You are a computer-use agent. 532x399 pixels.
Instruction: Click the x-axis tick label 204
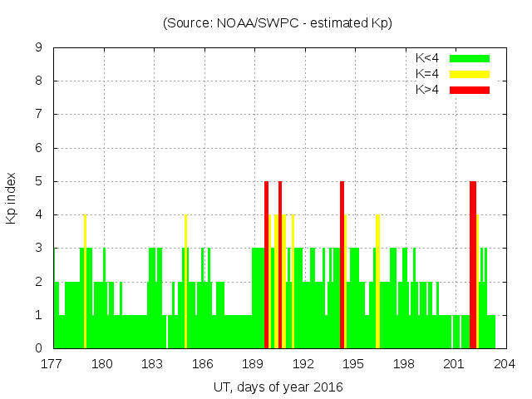505,363
